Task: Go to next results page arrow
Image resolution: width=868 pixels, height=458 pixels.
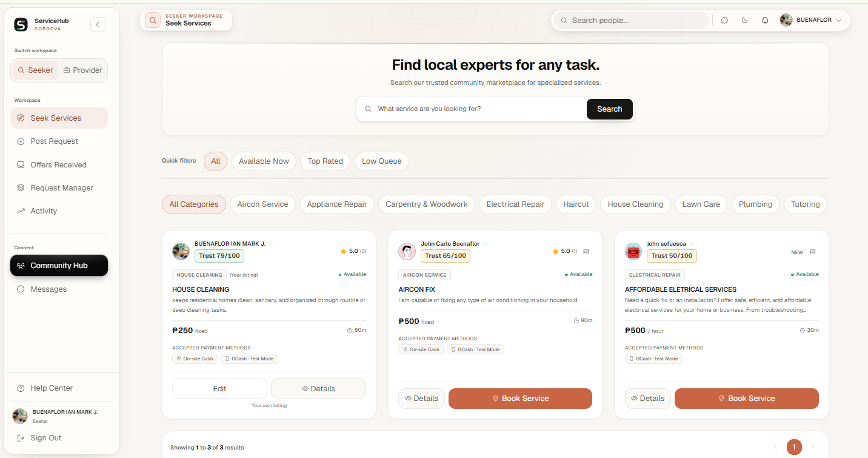Action: (813, 447)
